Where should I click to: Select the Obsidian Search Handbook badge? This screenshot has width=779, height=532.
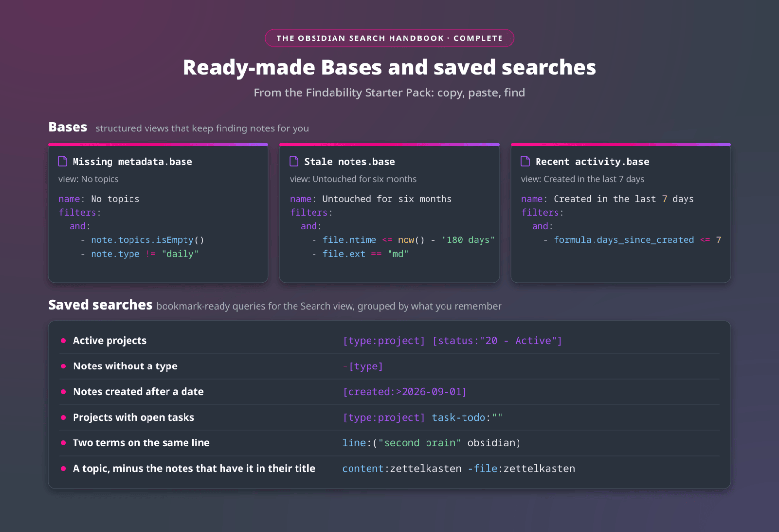tap(389, 38)
